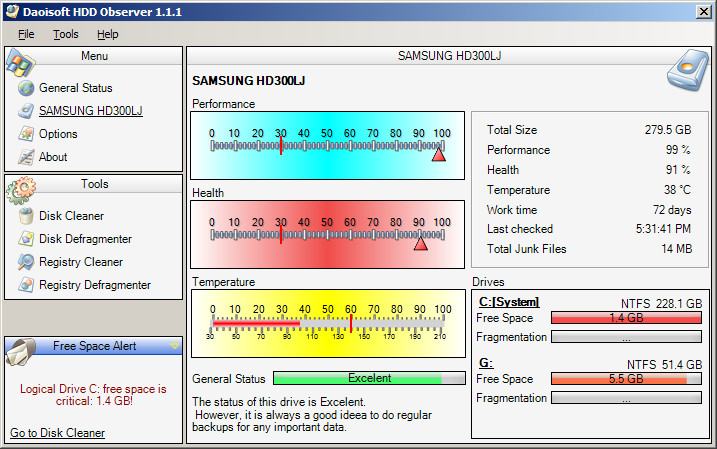Click the C: Fragmentation bar
This screenshot has height=449, width=717.
626,337
